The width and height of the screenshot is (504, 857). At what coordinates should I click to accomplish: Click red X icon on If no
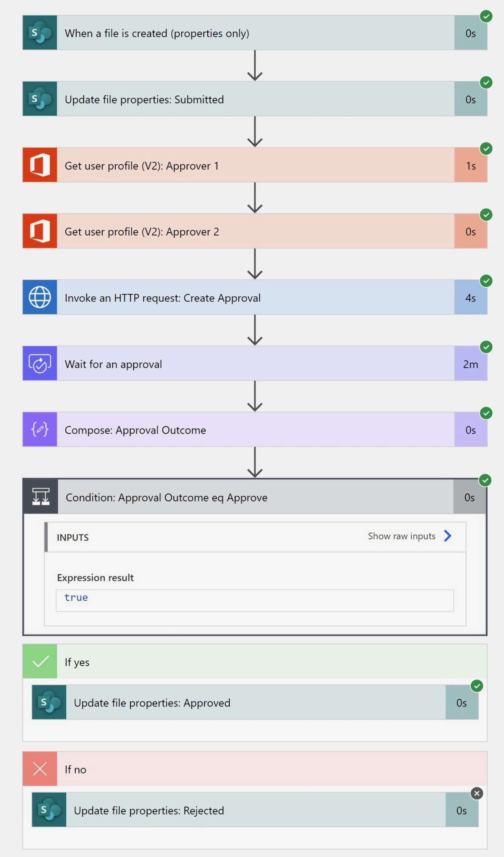pyautogui.click(x=40, y=769)
